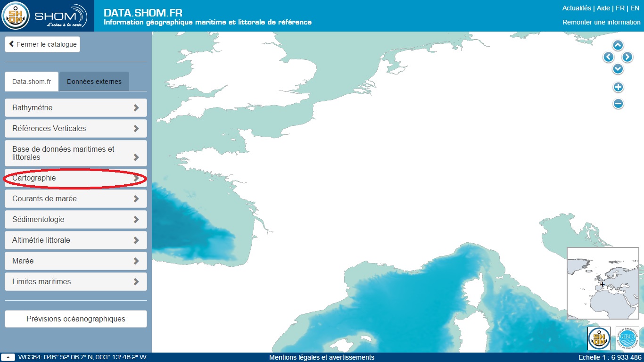Zoom in using the plus button
This screenshot has height=362, width=644.
[618, 87]
